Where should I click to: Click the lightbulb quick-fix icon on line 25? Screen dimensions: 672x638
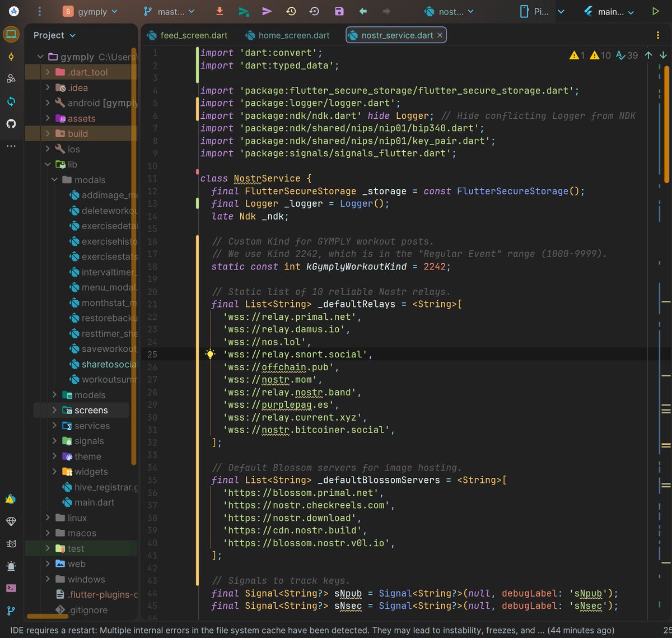210,354
